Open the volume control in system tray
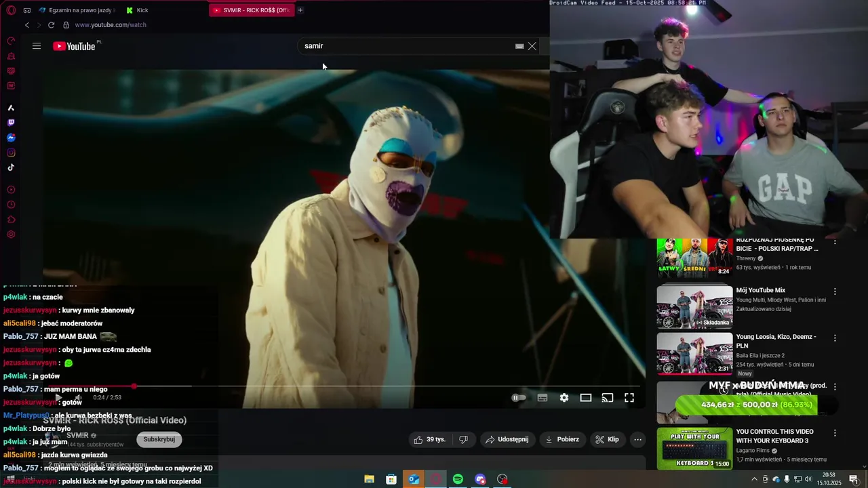The image size is (868, 488). tap(808, 479)
